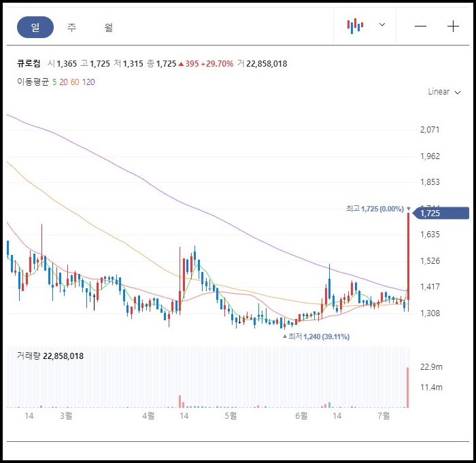Click the latest large red candlestick

[409, 256]
